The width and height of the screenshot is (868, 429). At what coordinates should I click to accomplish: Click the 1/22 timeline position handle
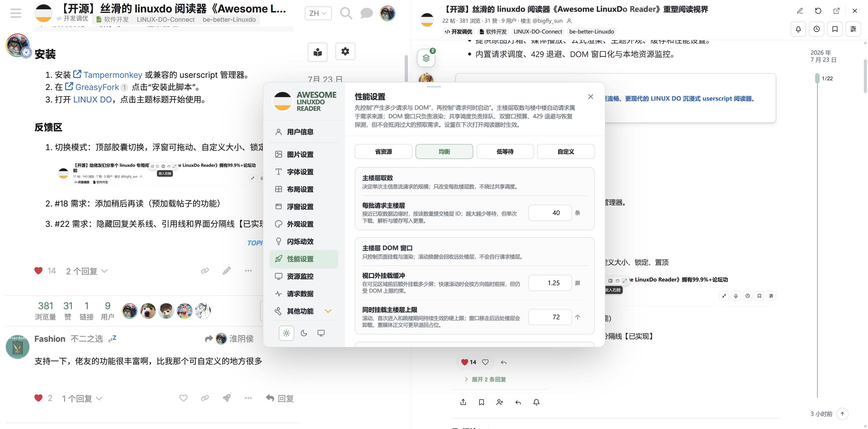click(x=817, y=78)
